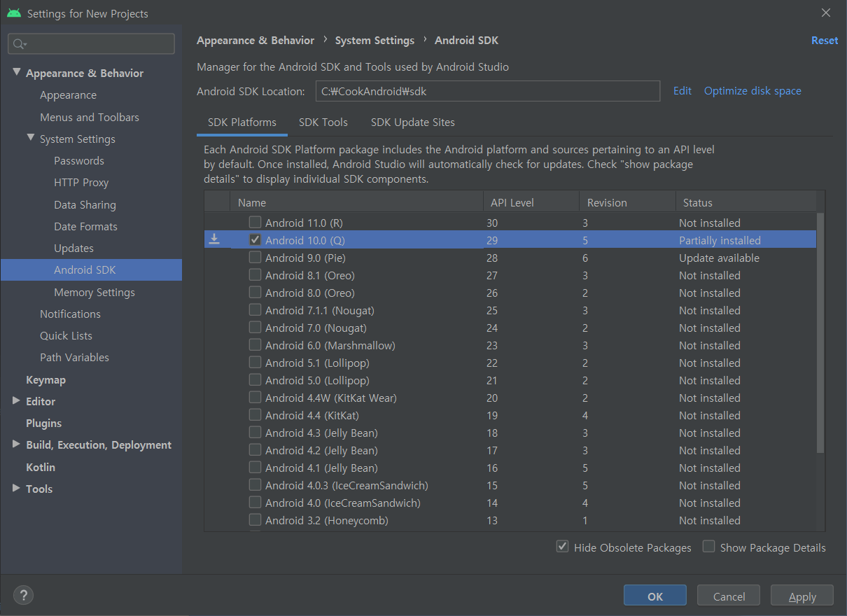847x616 pixels.
Task: Check the Android 3.2 (Honeycomb) checkbox
Action: pos(255,520)
